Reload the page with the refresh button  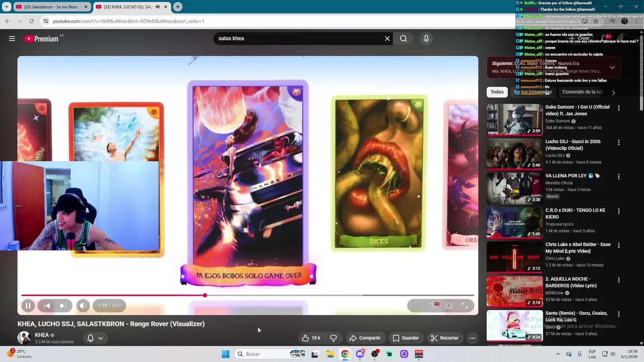pyautogui.click(x=31, y=21)
